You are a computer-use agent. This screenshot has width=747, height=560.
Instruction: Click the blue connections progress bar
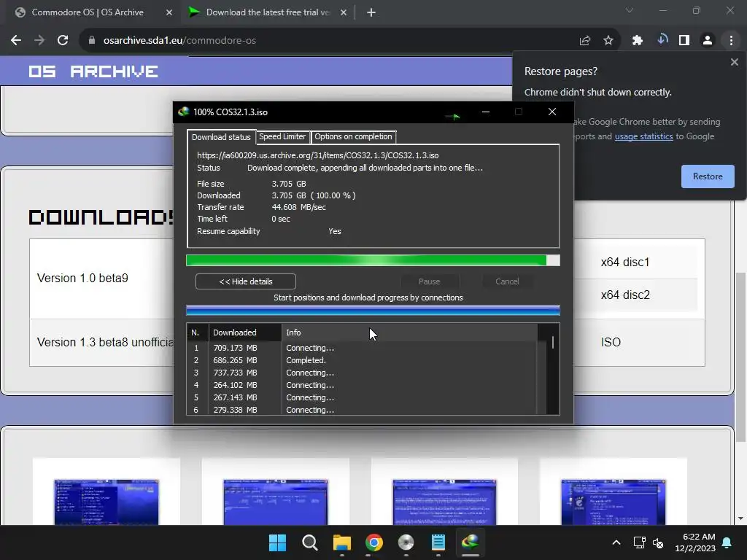(373, 311)
